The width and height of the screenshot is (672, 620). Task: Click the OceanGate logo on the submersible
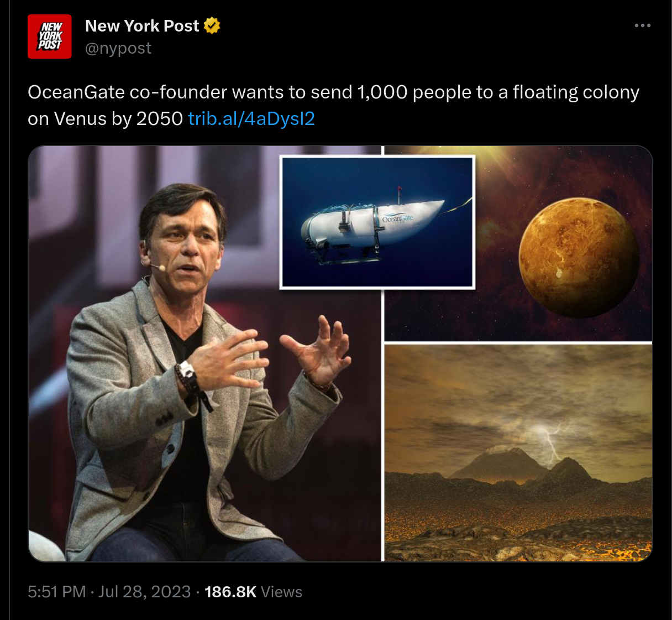coord(398,218)
